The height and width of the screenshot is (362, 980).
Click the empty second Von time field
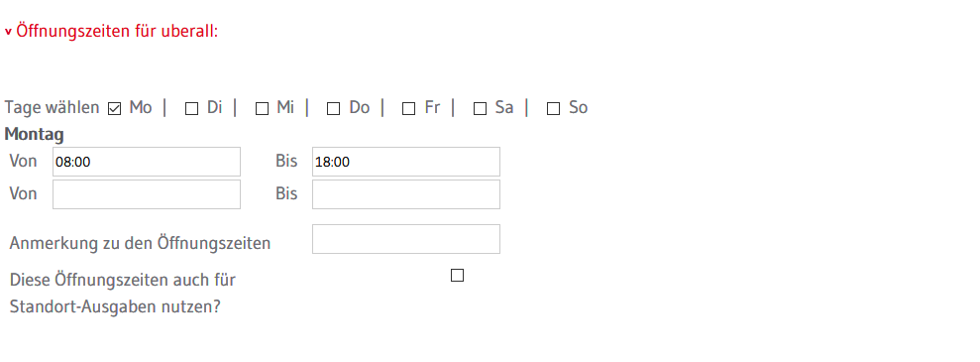coord(147,194)
